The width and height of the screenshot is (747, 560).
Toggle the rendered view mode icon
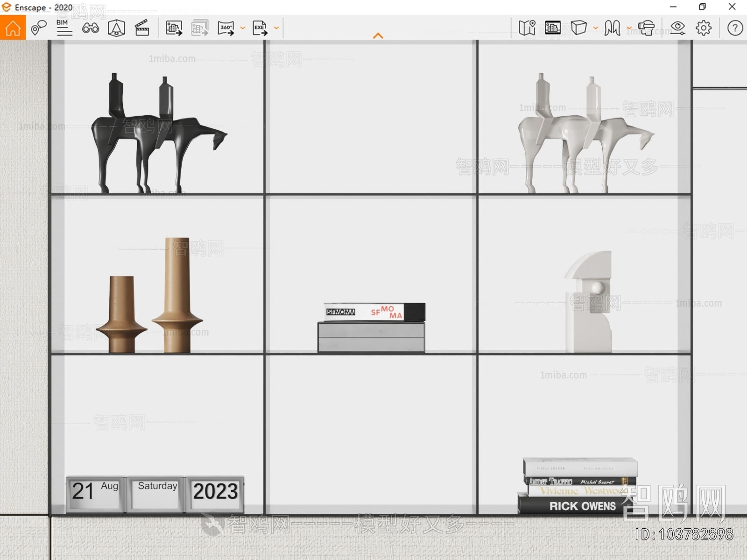coord(553,28)
